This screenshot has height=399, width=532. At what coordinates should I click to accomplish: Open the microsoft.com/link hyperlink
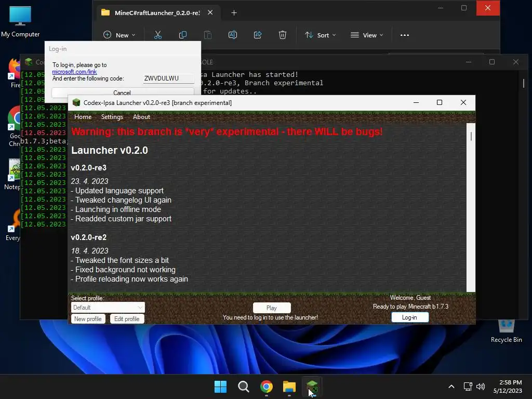click(x=74, y=72)
